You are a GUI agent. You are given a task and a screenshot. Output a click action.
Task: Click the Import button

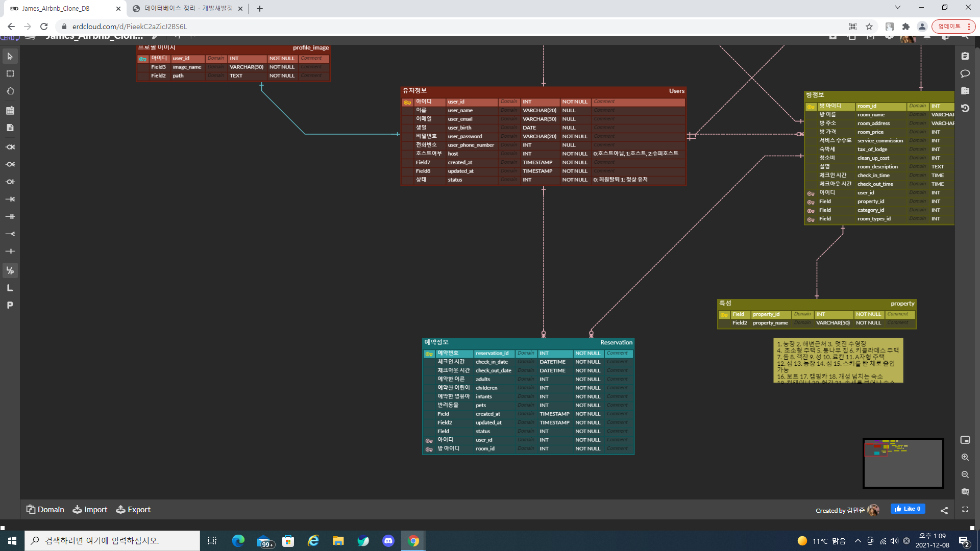(x=90, y=509)
